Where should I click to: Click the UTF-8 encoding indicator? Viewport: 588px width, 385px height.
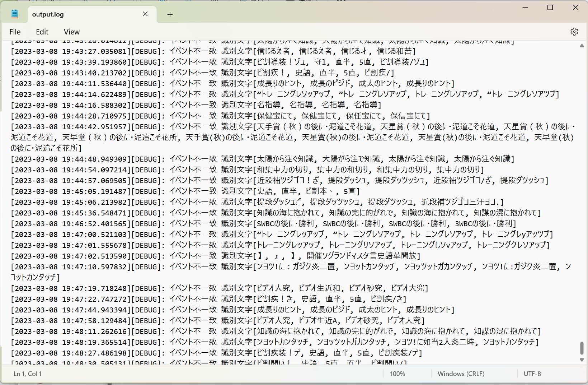532,374
